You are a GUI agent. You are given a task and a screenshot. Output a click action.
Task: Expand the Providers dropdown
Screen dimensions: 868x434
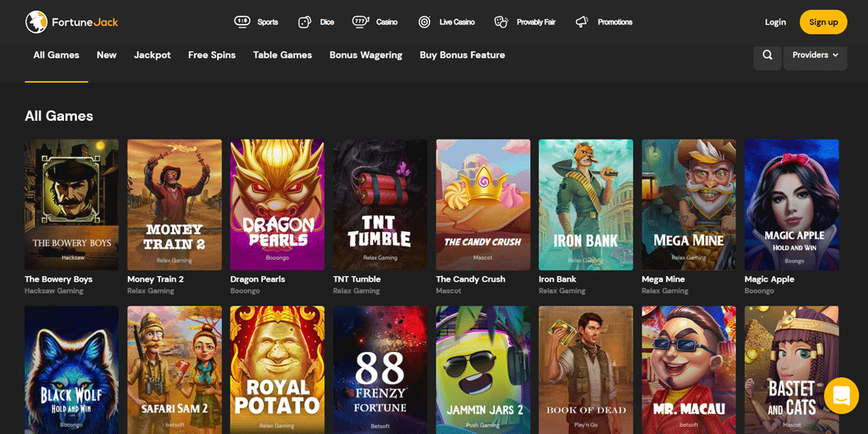[x=815, y=55]
